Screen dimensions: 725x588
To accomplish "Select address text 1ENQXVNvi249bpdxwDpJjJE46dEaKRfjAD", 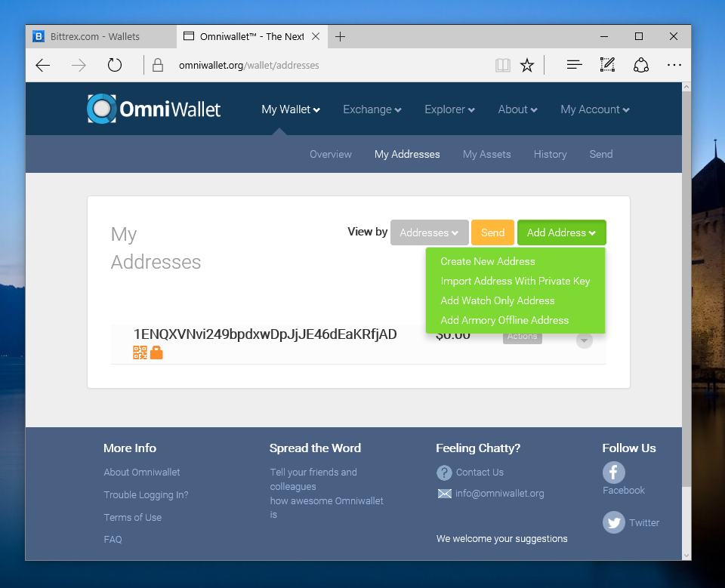I will click(x=265, y=334).
